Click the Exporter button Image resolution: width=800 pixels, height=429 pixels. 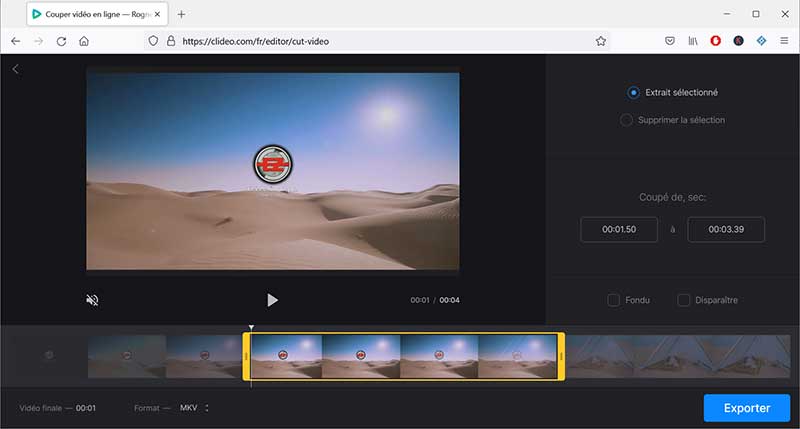(747, 408)
